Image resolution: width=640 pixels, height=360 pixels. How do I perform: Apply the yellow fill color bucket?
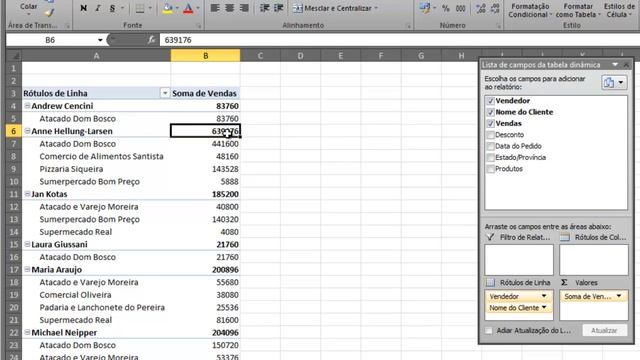coord(167,8)
